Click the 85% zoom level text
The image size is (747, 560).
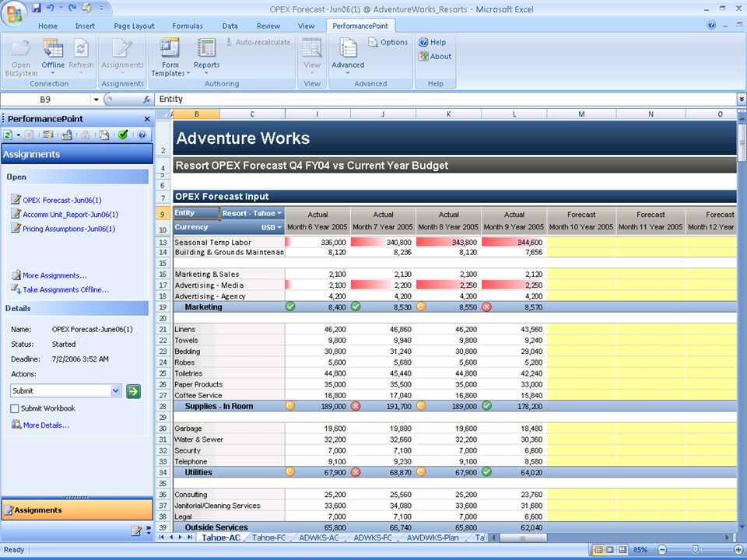pos(640,550)
